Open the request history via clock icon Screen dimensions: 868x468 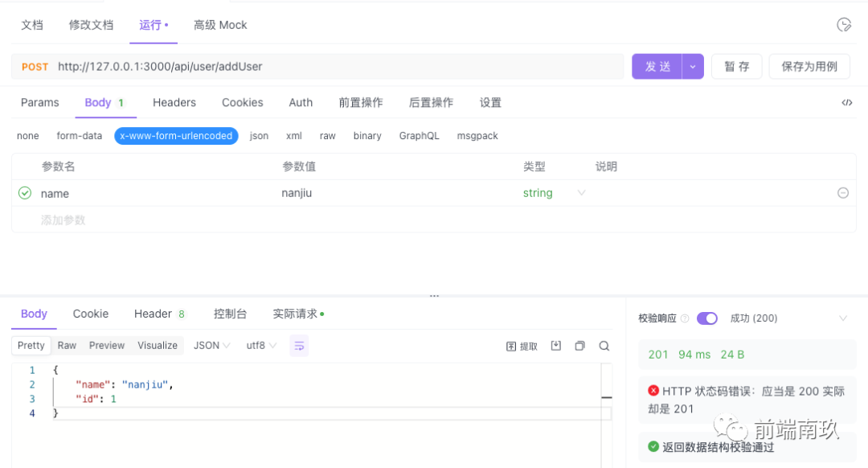pos(843,25)
